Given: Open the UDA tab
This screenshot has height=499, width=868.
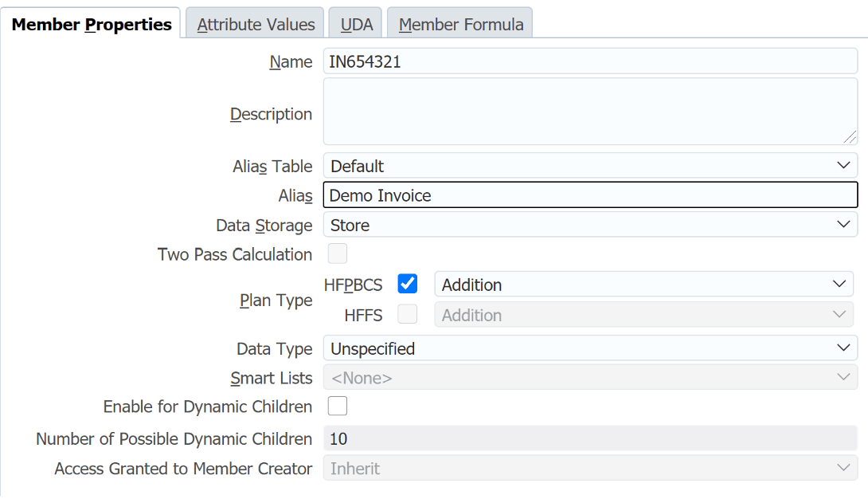Looking at the screenshot, I should click(355, 23).
